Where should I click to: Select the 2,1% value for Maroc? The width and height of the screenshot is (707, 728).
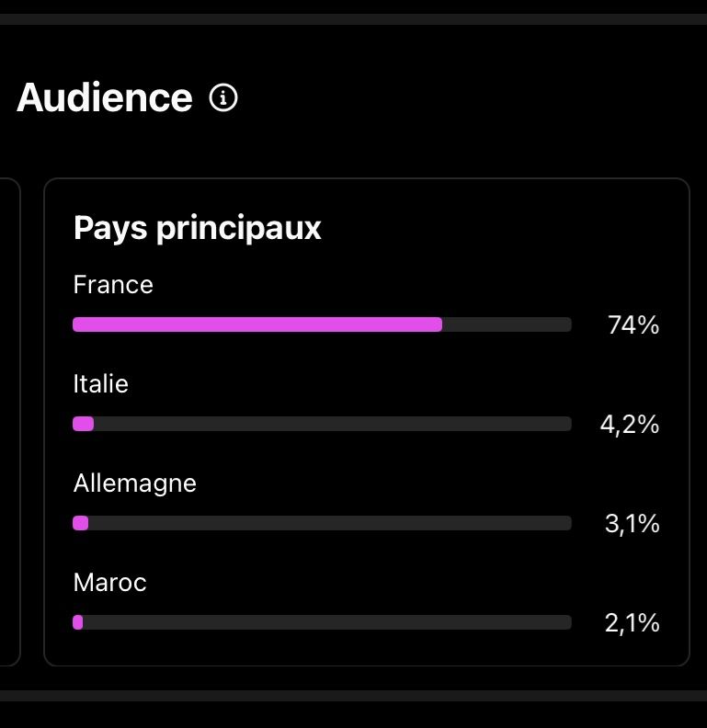tap(632, 623)
